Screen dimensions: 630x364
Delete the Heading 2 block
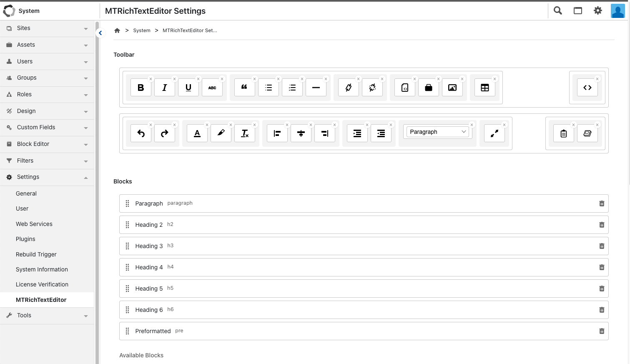(602, 225)
